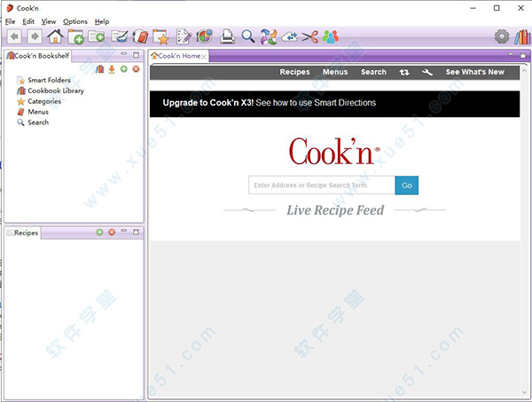This screenshot has height=402, width=532.
Task: Click the Back arrow toolbar button
Action: [14, 36]
